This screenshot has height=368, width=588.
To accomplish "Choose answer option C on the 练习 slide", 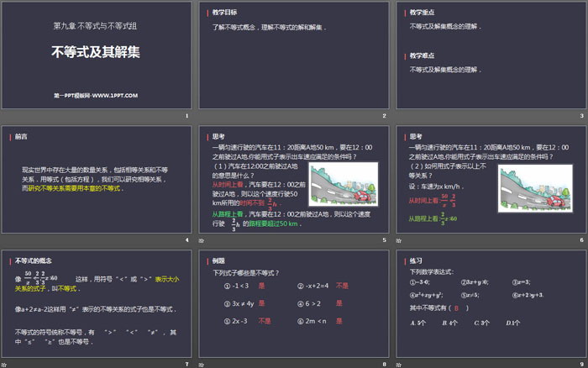I will [481, 322].
